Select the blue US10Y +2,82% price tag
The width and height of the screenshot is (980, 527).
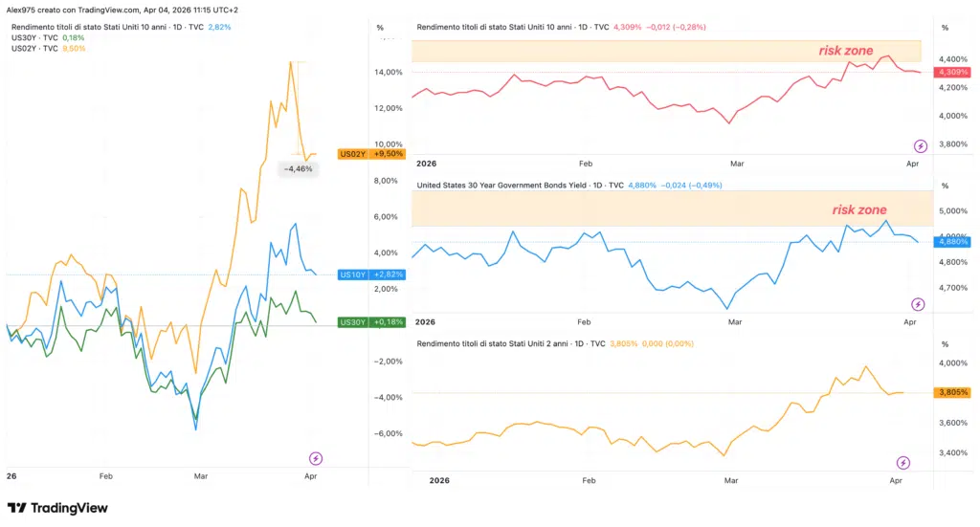[x=371, y=274]
